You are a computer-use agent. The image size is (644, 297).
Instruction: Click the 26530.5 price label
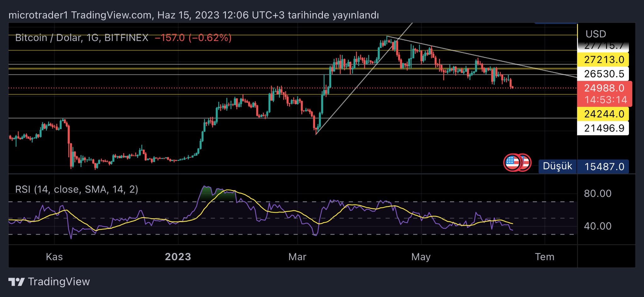(603, 74)
